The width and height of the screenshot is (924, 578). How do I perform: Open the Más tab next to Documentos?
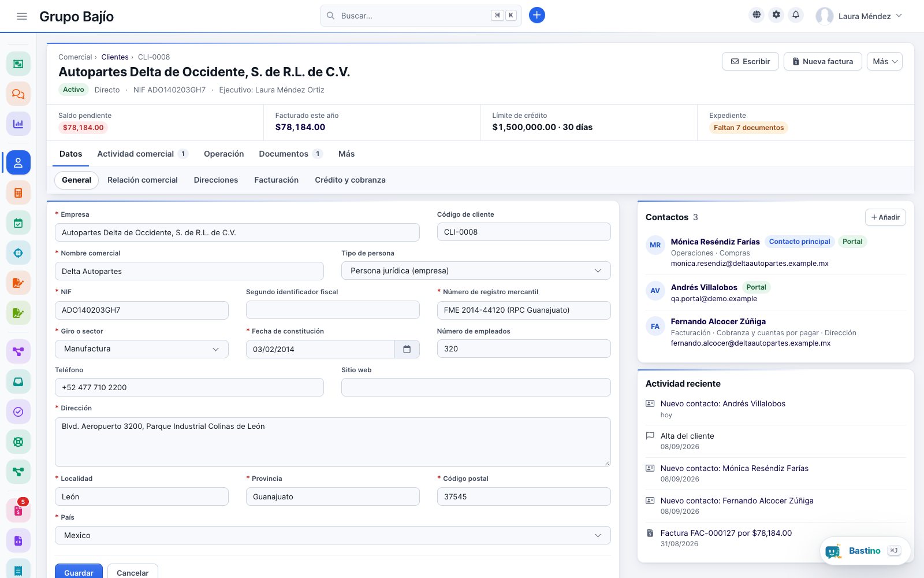[x=346, y=154]
